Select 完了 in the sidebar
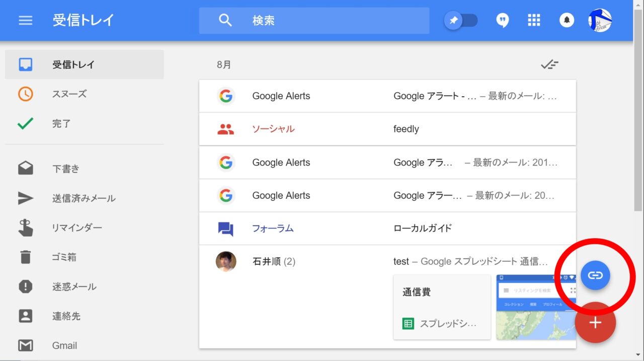This screenshot has width=644, height=361. pos(61,124)
